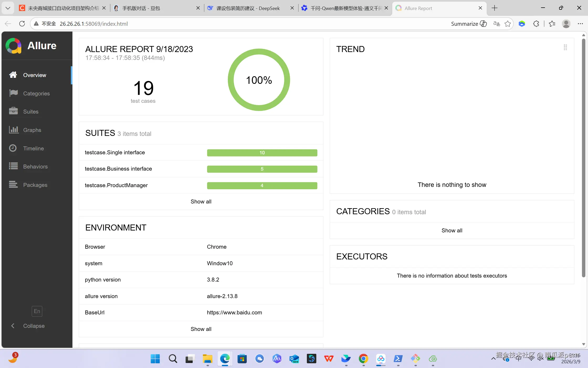Show all suites
The width and height of the screenshot is (588, 368).
click(x=201, y=202)
